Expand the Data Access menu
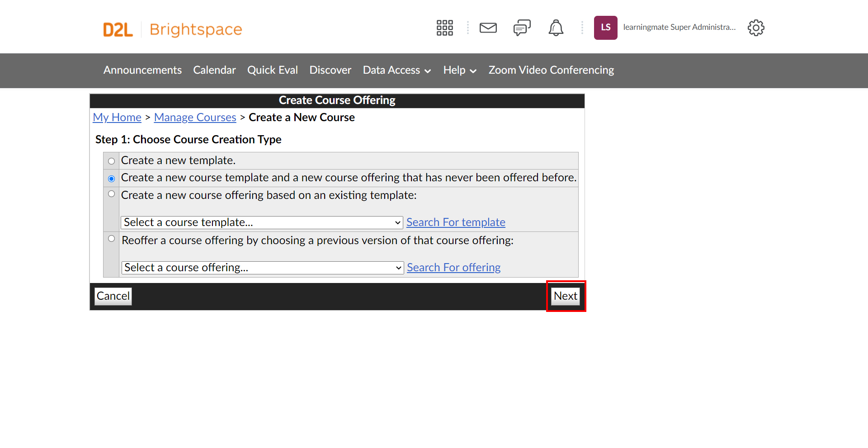Viewport: 868px width, 448px height. pyautogui.click(x=397, y=70)
